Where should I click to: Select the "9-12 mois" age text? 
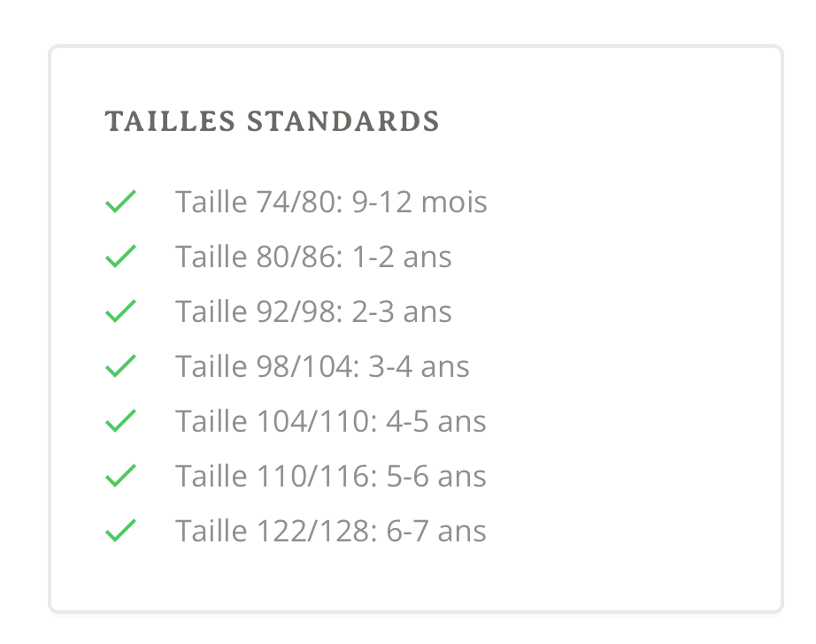420,203
